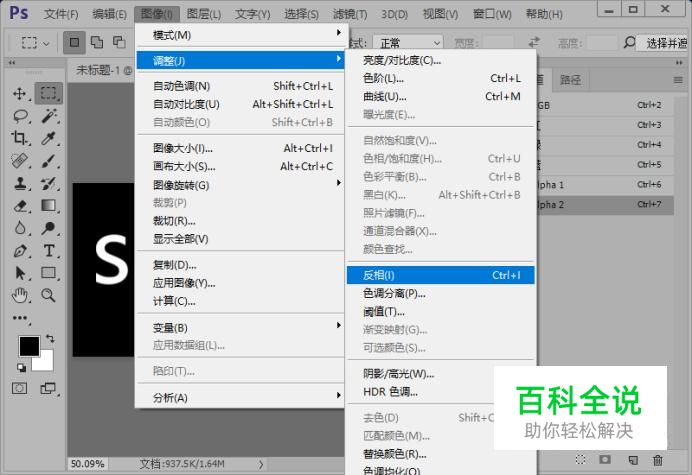Select the Gradient tool
Viewport: 692px width, 475px height.
pos(49,206)
